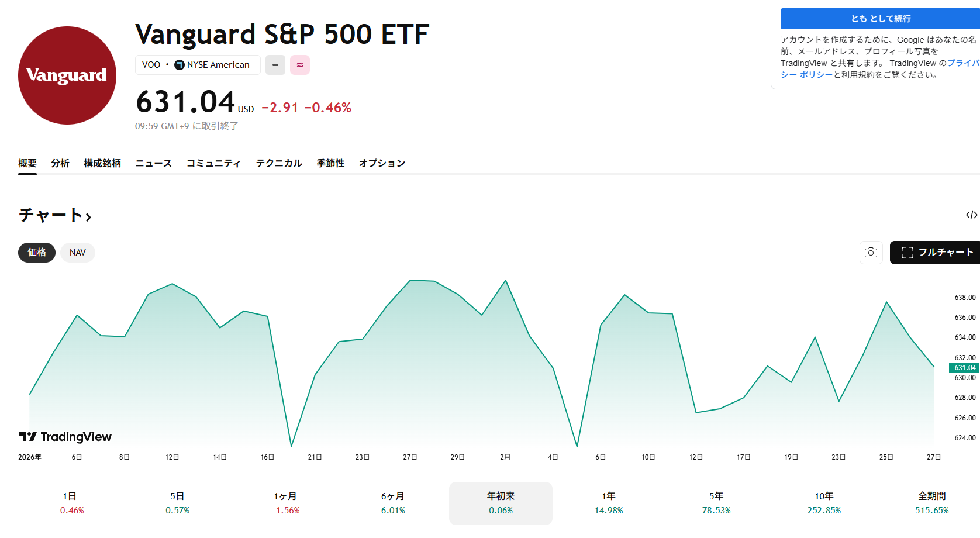This screenshot has height=538, width=980.
Task: Click the green 631.04 price label
Action: [964, 368]
